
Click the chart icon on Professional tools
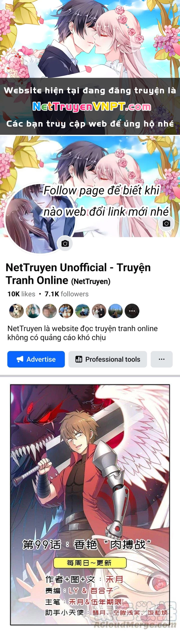(78, 359)
